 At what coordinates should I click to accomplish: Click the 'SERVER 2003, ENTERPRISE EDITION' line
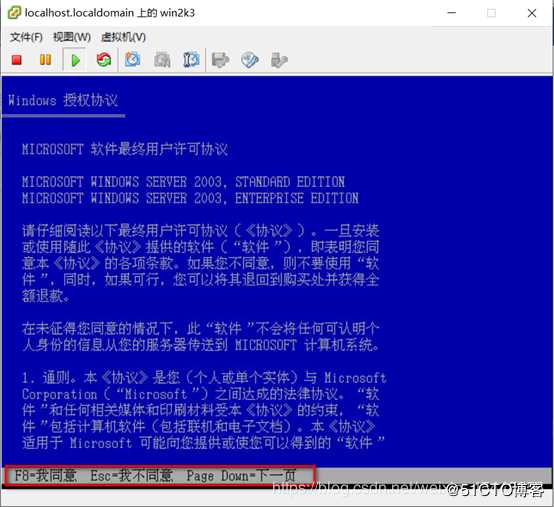pyautogui.click(x=190, y=198)
